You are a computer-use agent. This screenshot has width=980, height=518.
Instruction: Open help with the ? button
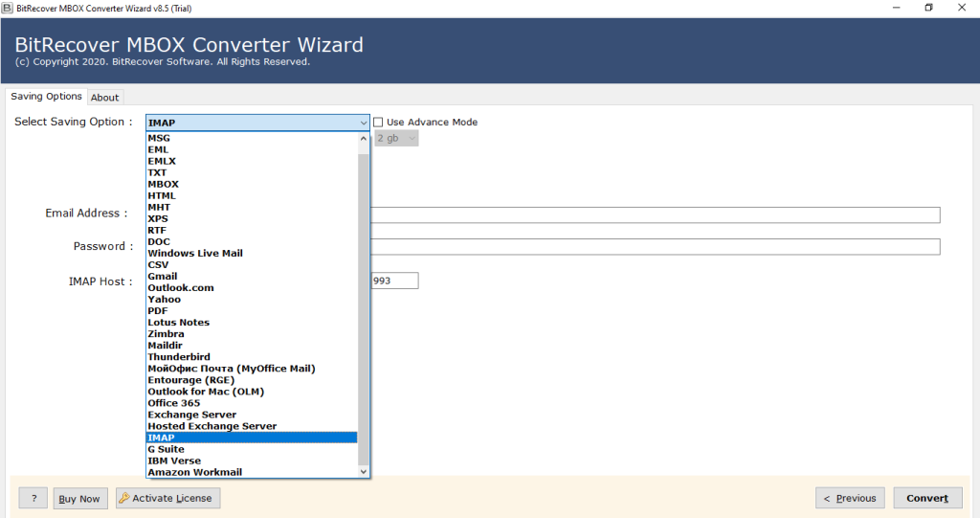coord(33,499)
